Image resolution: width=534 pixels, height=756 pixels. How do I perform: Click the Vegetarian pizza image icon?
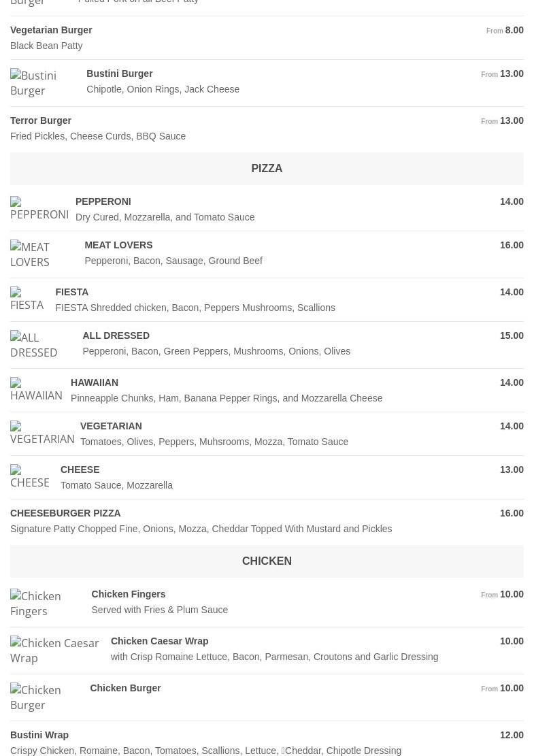(x=42, y=433)
